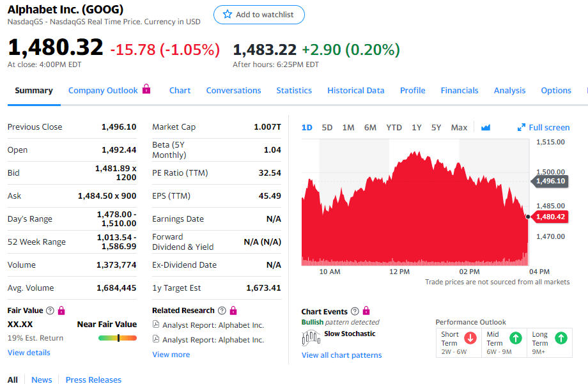Viewport: 588px width, 384px height.
Task: Click the Slow Stochastic candlestick pattern icon
Action: [311, 337]
